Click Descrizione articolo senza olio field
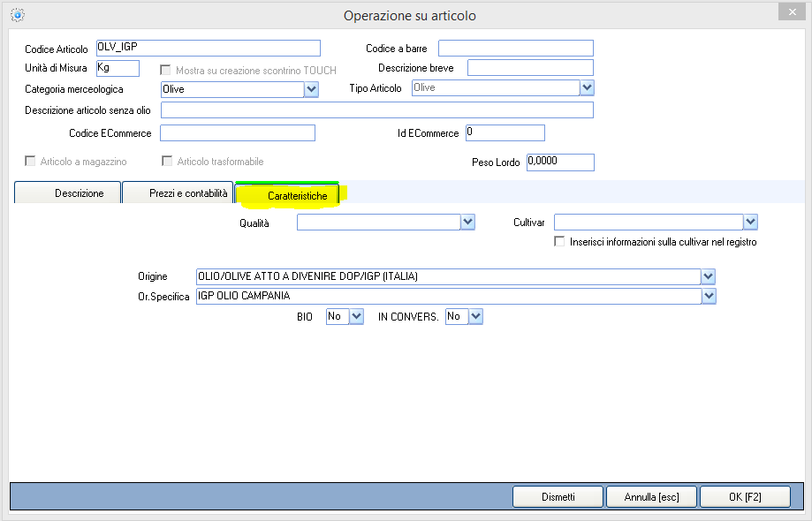Image resolution: width=812 pixels, height=521 pixels. click(377, 110)
